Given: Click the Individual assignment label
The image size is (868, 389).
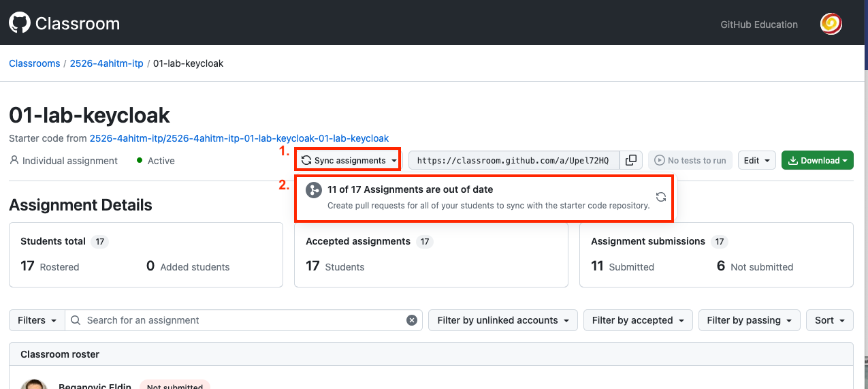Looking at the screenshot, I should [70, 161].
